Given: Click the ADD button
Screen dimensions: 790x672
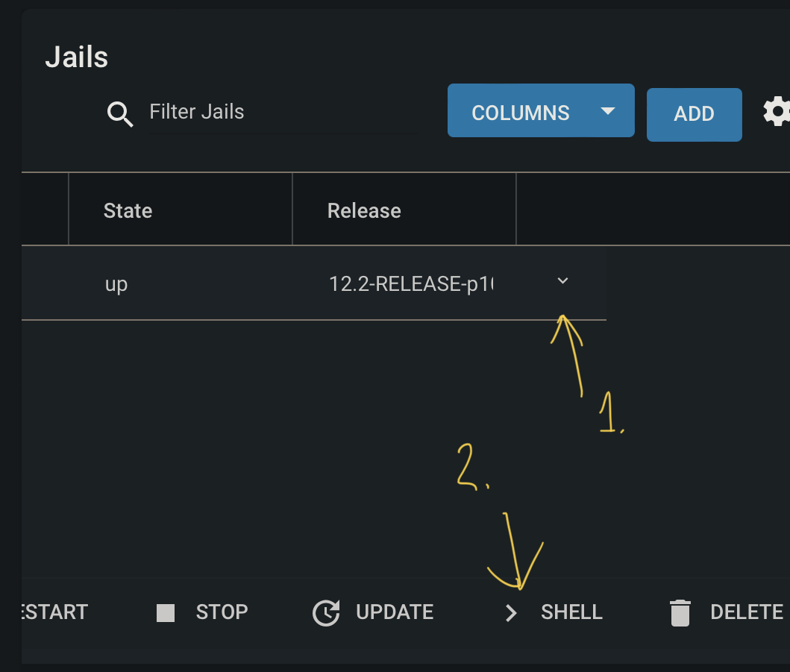Looking at the screenshot, I should pos(694,114).
